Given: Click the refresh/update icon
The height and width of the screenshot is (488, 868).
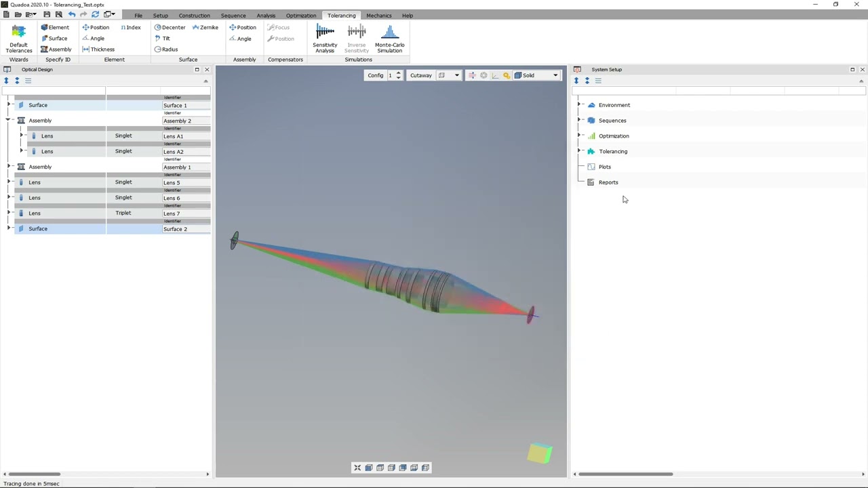Looking at the screenshot, I should 95,14.
